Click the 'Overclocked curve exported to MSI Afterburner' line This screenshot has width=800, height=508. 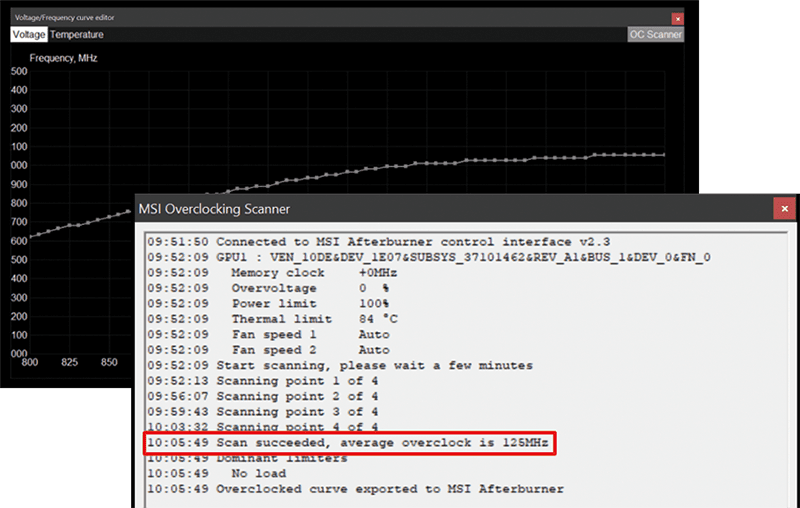pos(356,489)
